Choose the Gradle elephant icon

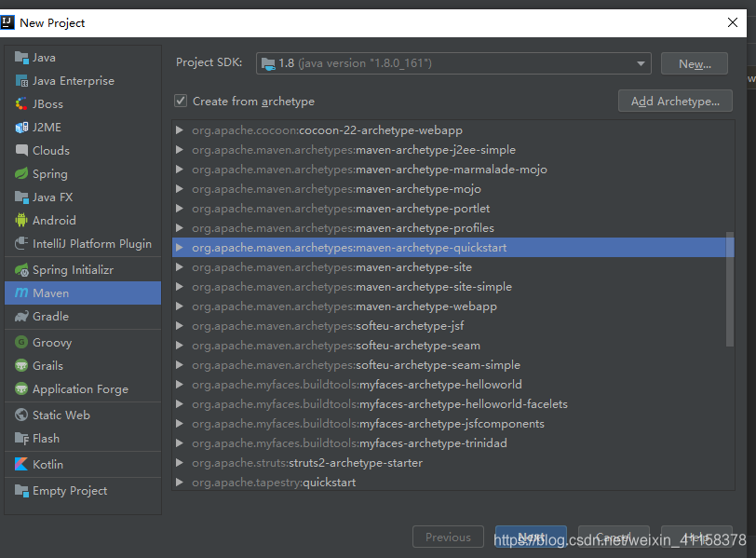pos(21,317)
